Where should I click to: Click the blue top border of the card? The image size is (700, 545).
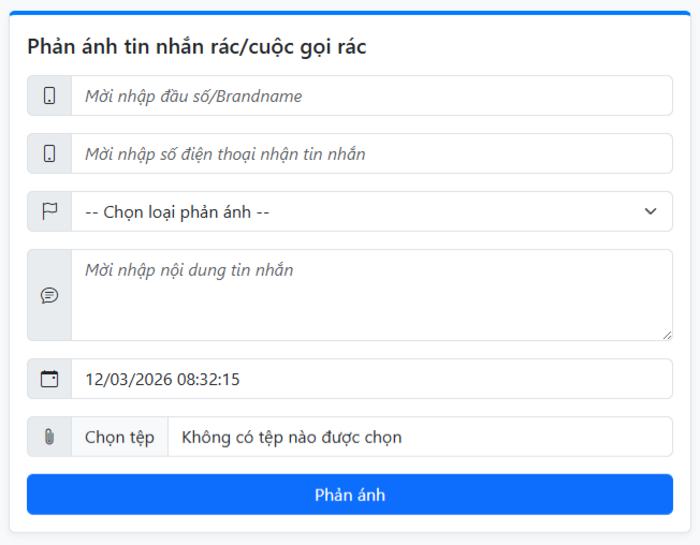(x=350, y=13)
